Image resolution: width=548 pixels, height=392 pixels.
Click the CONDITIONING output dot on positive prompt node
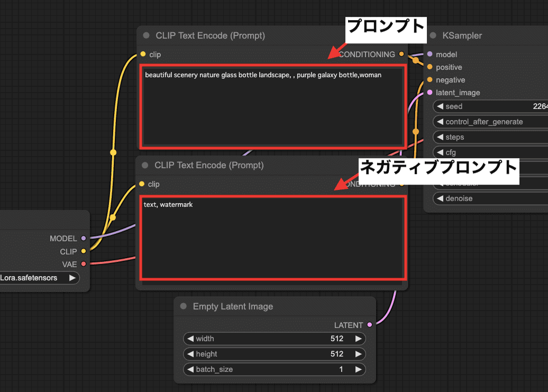401,54
